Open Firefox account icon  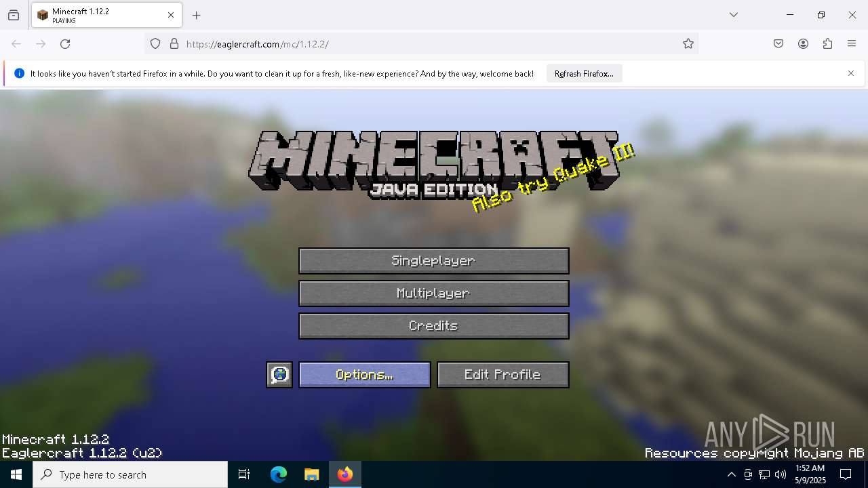pyautogui.click(x=803, y=44)
